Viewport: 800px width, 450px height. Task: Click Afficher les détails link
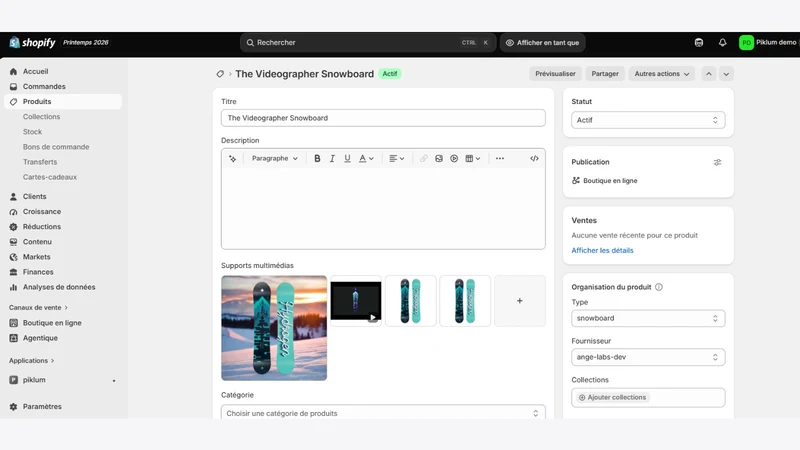[x=602, y=251]
